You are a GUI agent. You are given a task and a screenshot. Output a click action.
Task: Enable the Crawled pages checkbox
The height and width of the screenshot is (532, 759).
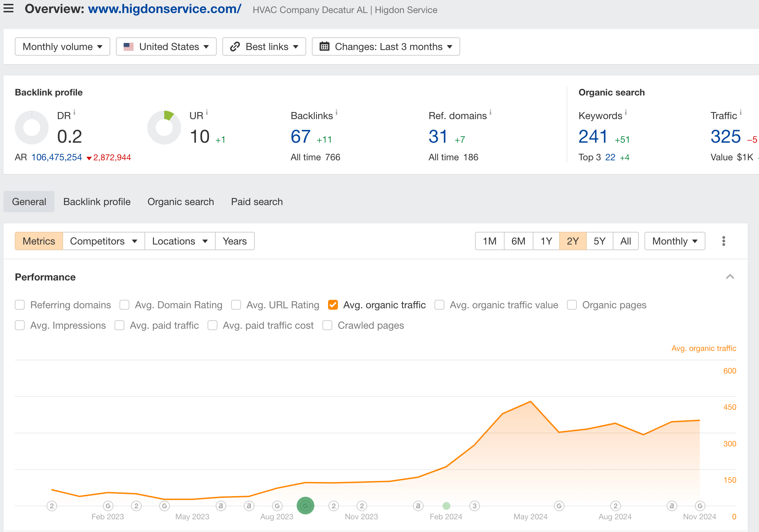[x=327, y=325]
